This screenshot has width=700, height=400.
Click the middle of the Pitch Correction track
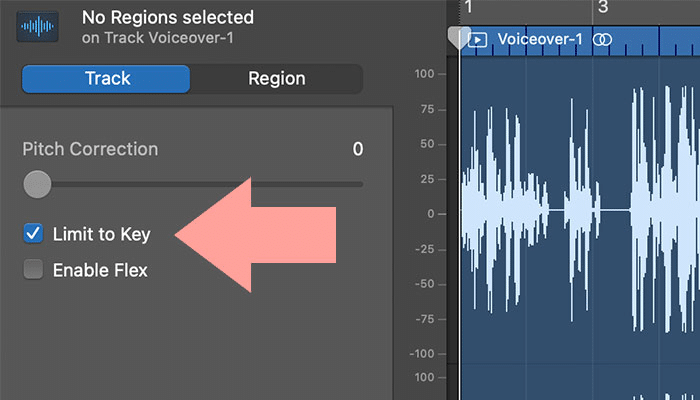[x=193, y=184]
